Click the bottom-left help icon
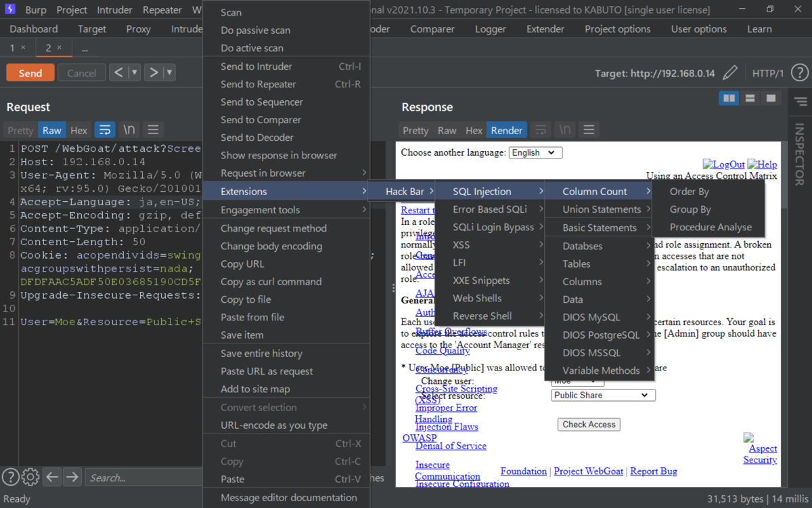 [x=10, y=477]
